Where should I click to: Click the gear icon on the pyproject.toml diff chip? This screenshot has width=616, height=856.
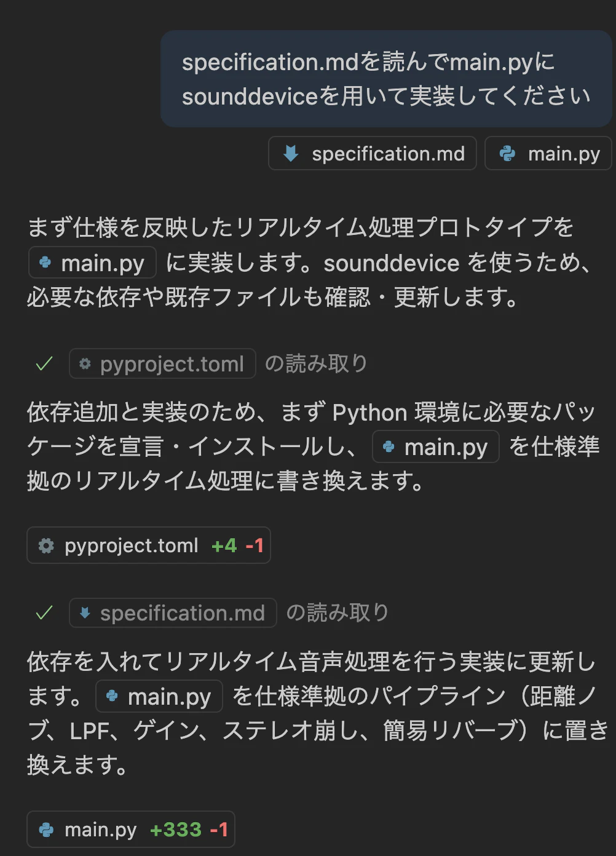click(46, 545)
